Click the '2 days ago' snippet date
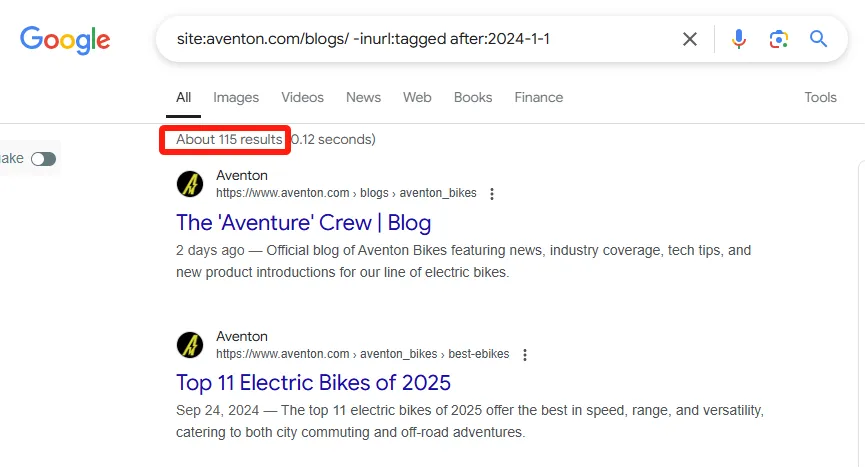The image size is (866, 468). [x=210, y=250]
